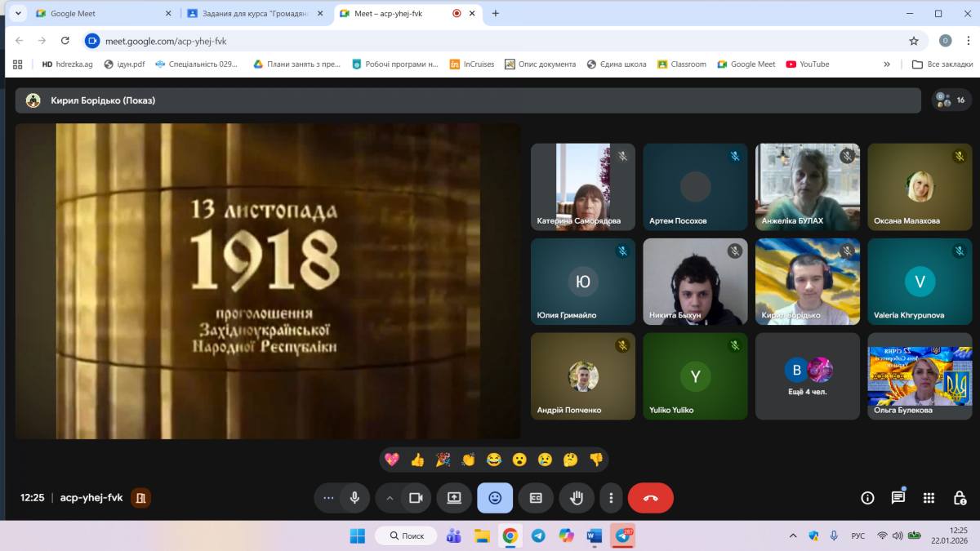Open the meeting details info icon
The width and height of the screenshot is (980, 551).
[x=867, y=498]
